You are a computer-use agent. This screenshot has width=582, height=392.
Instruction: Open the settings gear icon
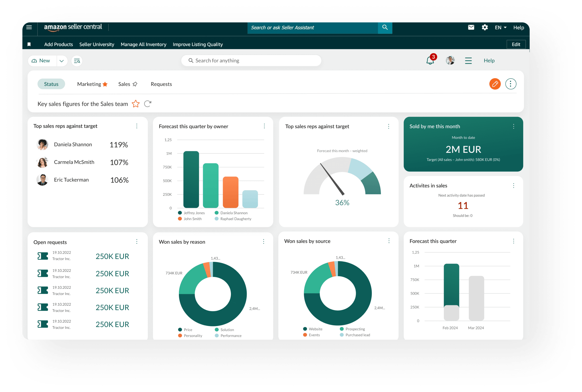click(x=484, y=27)
